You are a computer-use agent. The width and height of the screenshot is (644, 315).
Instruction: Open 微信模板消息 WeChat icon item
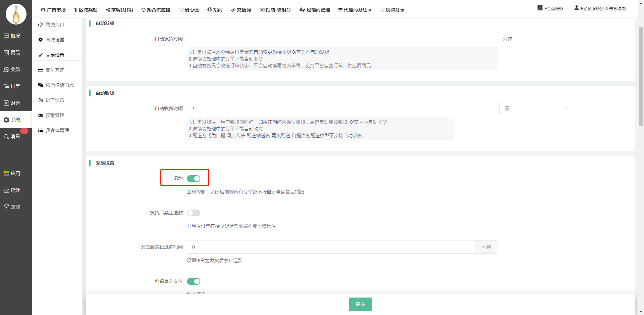pos(56,85)
